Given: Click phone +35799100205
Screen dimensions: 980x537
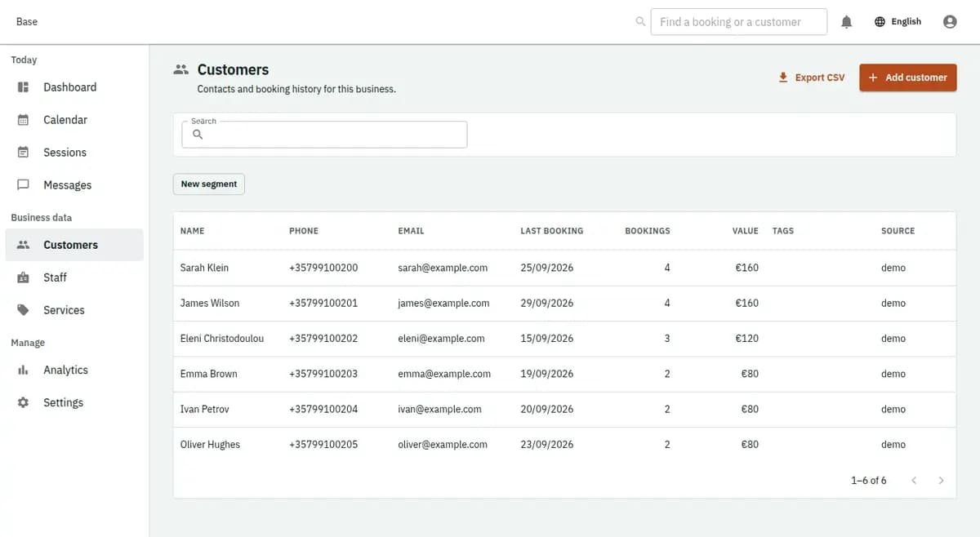Looking at the screenshot, I should click(323, 445).
